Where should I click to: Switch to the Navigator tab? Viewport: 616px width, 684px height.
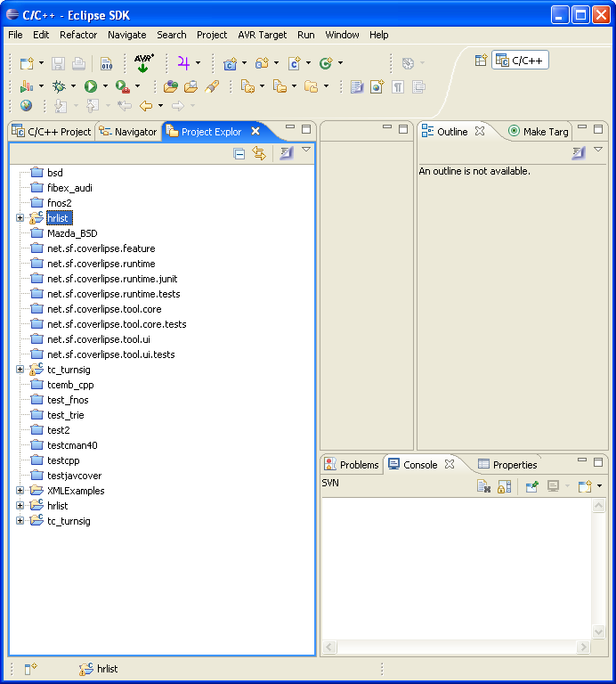pyautogui.click(x=128, y=132)
